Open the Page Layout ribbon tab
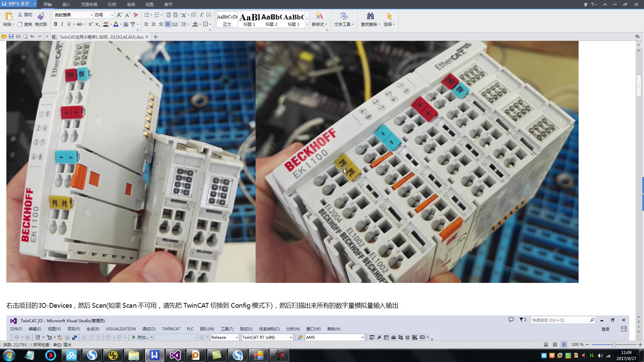 89,4
